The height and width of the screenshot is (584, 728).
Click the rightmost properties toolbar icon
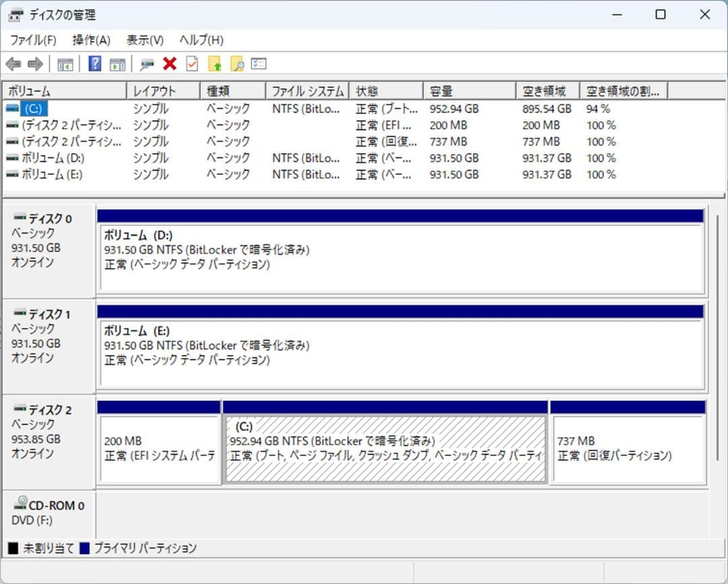258,63
